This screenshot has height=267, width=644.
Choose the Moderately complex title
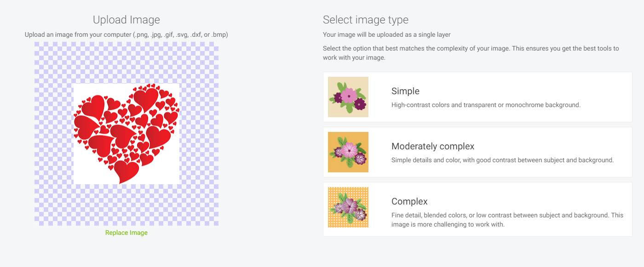pyautogui.click(x=432, y=146)
